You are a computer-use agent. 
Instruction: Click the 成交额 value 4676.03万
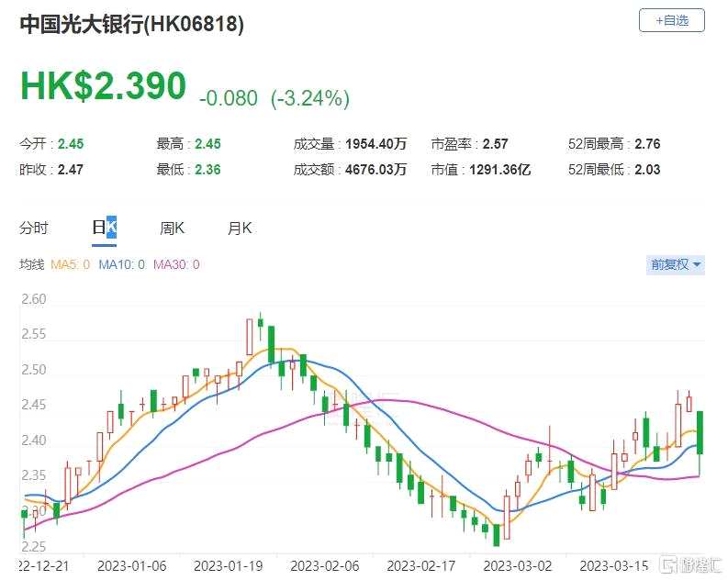pyautogui.click(x=376, y=170)
